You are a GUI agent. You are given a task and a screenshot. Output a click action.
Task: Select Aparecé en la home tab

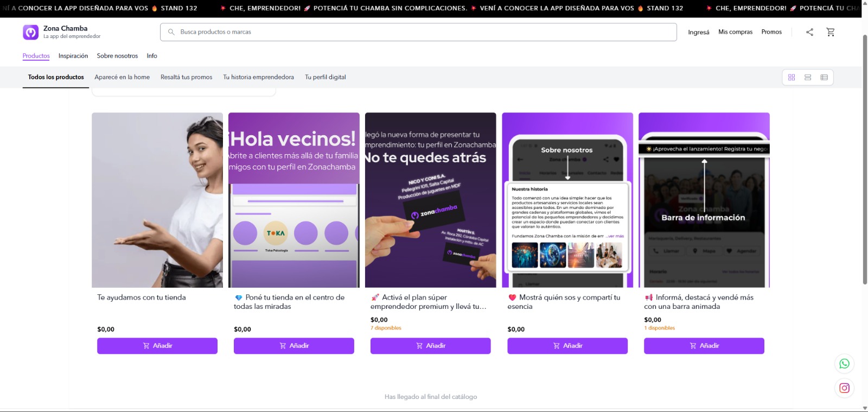click(122, 77)
